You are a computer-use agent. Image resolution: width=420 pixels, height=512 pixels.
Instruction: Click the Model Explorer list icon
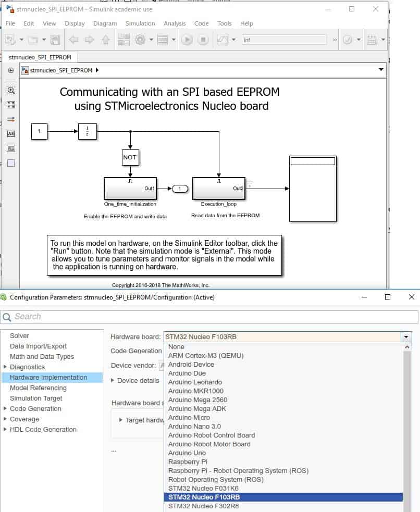pos(162,40)
